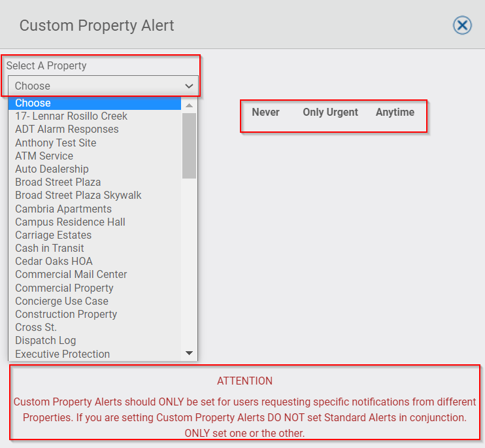The height and width of the screenshot is (448, 485).
Task: Close the Custom Property Alert dialog
Action: [462, 25]
